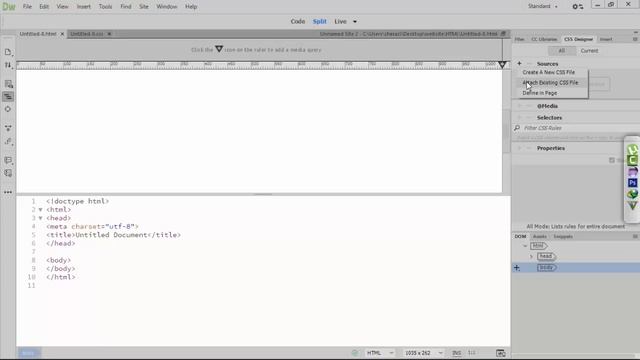This screenshot has height=360, width=640.
Task: Click File Management arrows icon
Action: pos(8,65)
